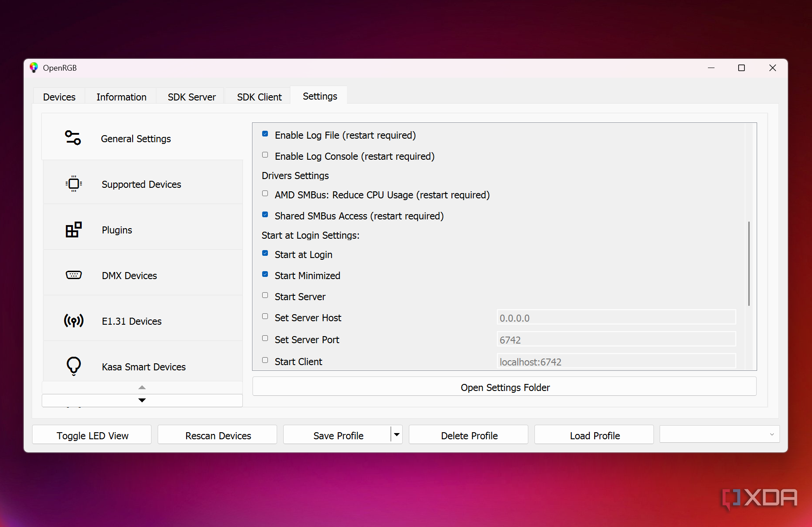
Task: Click the Rescan Devices button
Action: [218, 435]
